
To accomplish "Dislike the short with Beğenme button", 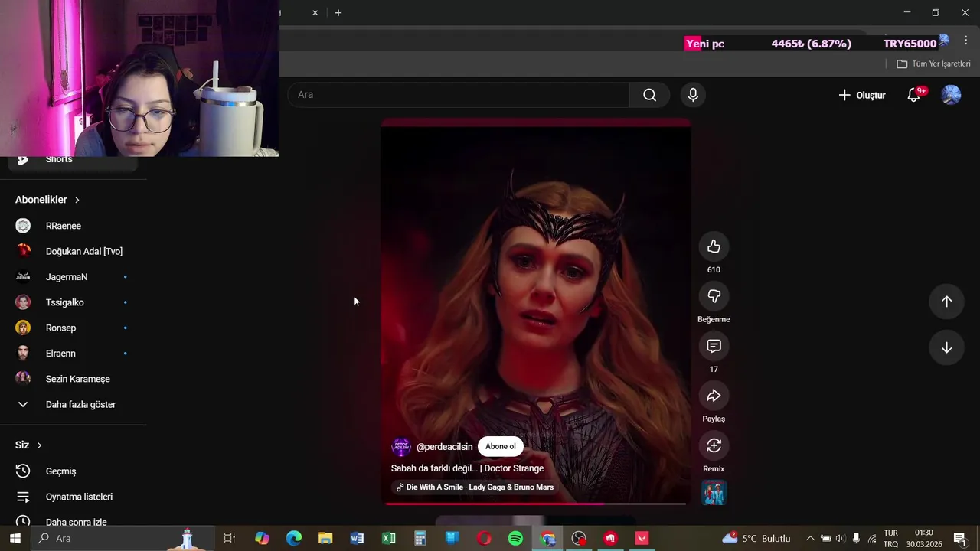I will (714, 296).
